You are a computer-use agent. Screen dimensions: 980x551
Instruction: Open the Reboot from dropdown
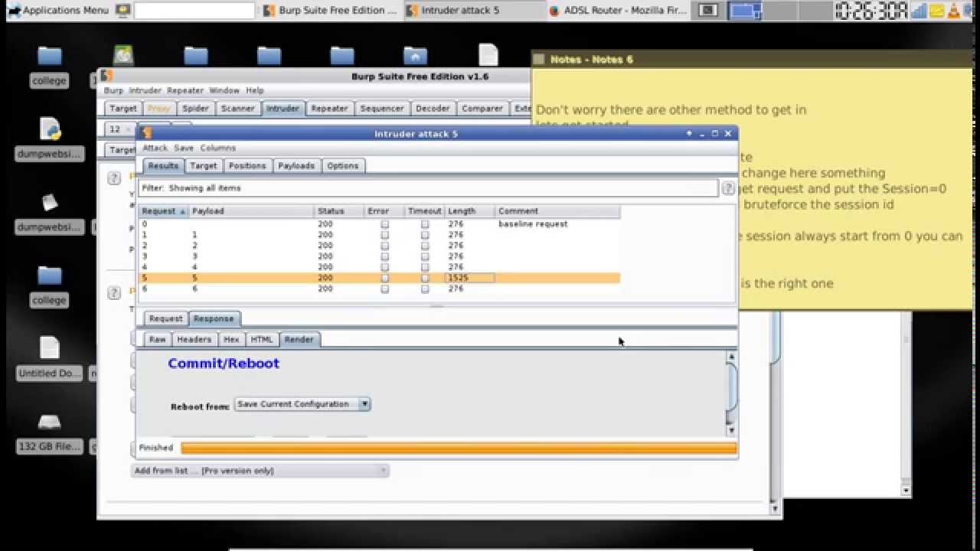[302, 404]
